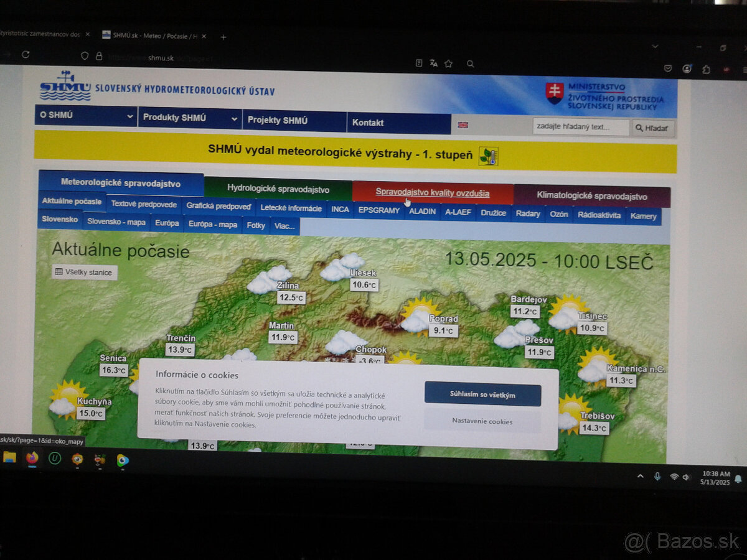Open the Pocket save icon
This screenshot has height=560, width=747.
pos(668,68)
